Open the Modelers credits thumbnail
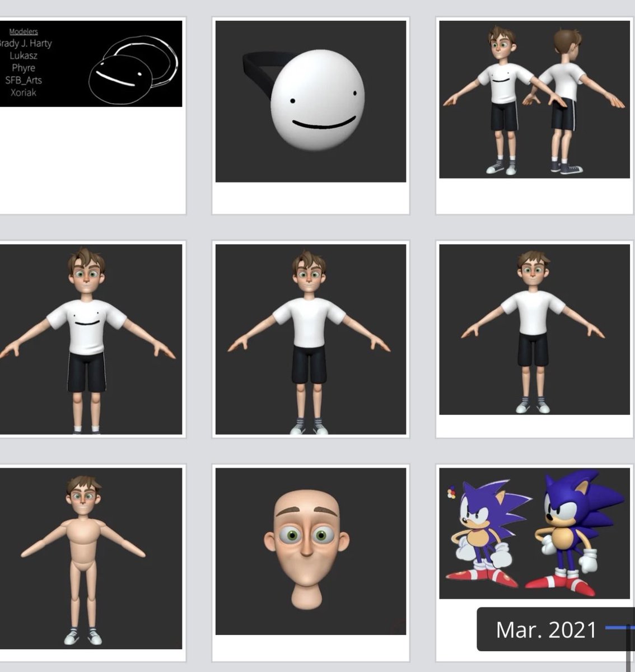 pyautogui.click(x=91, y=64)
